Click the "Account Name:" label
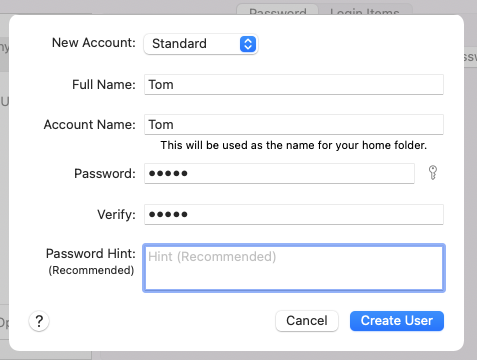The width and height of the screenshot is (477, 360). (x=90, y=125)
